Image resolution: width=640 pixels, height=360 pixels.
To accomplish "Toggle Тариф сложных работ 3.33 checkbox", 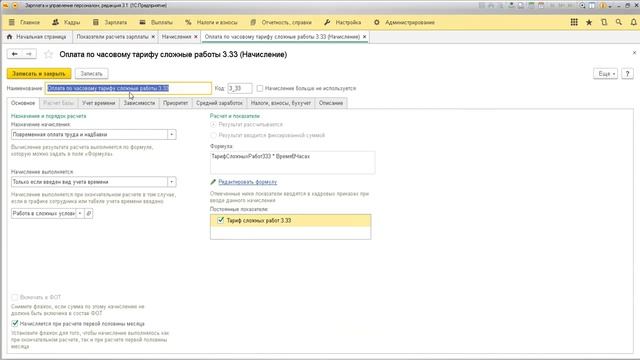I will click(221, 220).
